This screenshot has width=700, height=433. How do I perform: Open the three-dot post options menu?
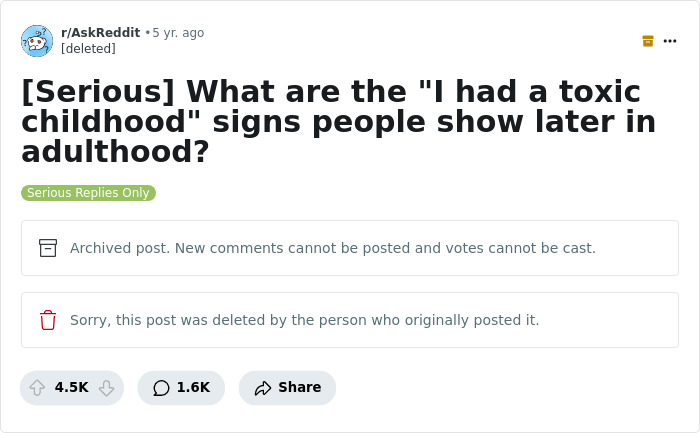pos(670,41)
